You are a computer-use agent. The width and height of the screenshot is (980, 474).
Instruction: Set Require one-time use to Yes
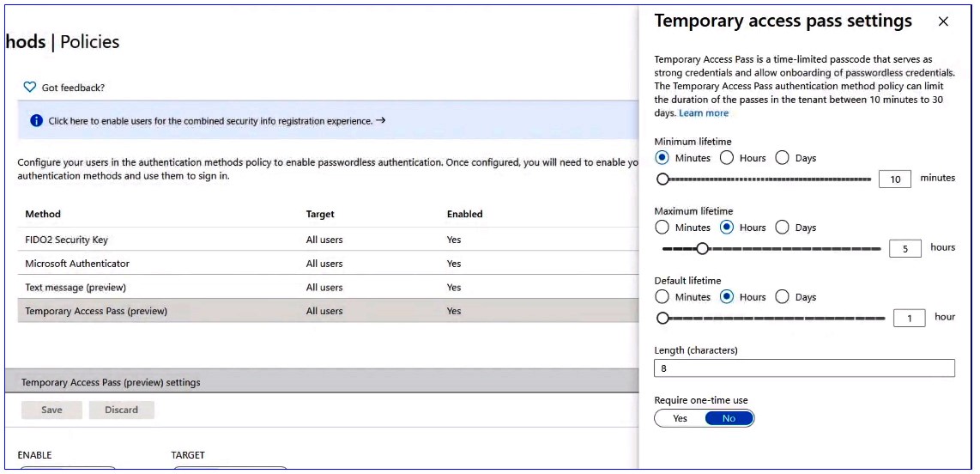[680, 418]
